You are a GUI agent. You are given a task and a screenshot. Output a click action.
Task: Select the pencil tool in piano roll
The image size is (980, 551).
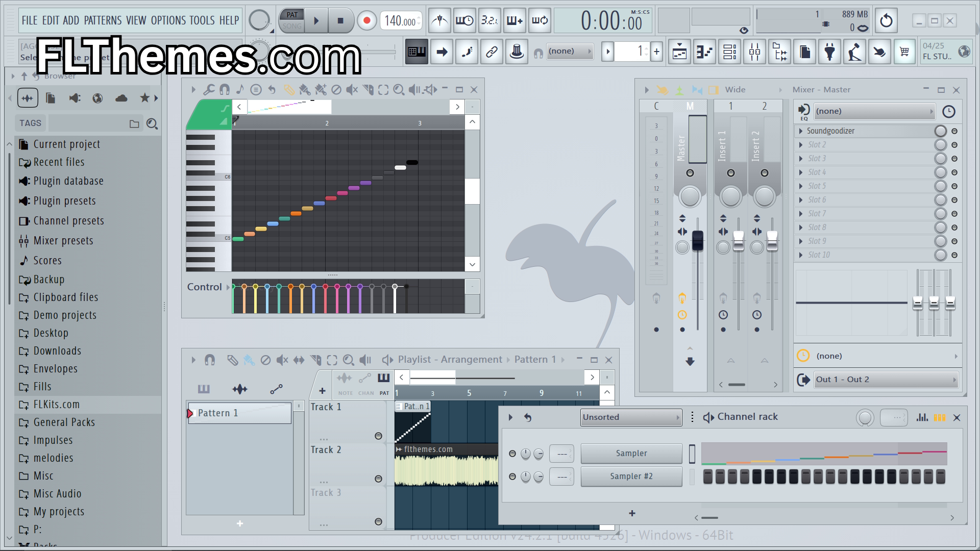pos(289,90)
